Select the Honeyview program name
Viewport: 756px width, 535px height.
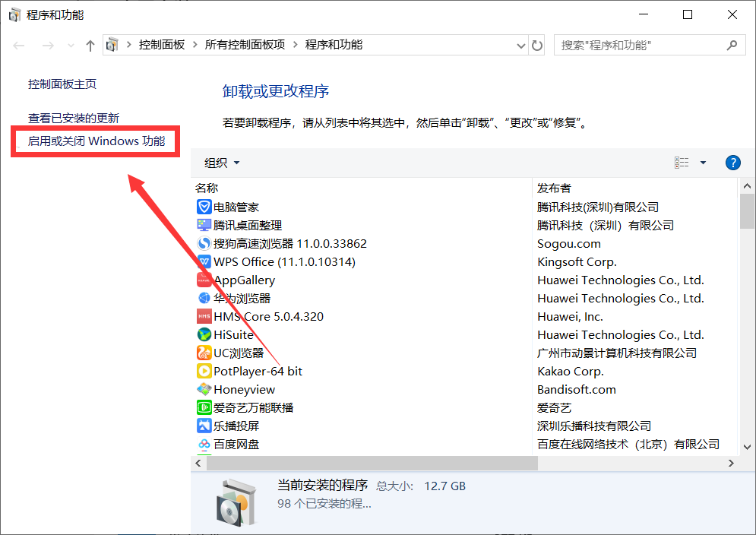click(245, 389)
